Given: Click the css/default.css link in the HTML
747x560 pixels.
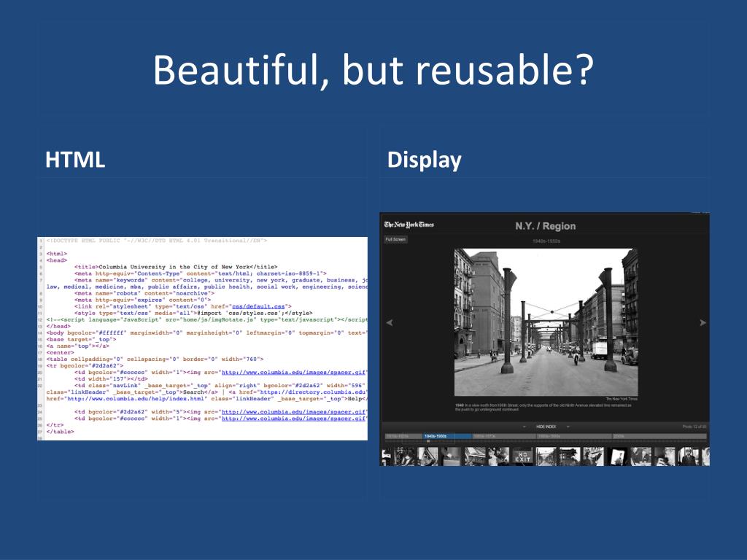Looking at the screenshot, I should (258, 307).
